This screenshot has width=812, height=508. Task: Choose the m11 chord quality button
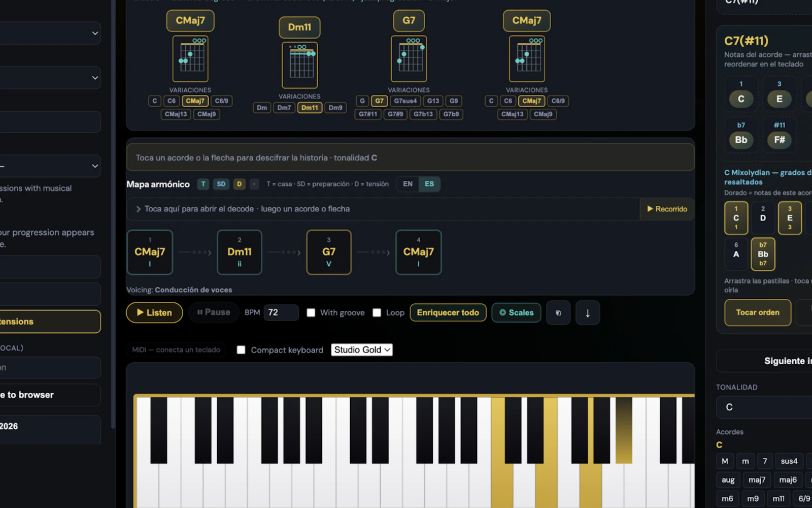[779, 499]
